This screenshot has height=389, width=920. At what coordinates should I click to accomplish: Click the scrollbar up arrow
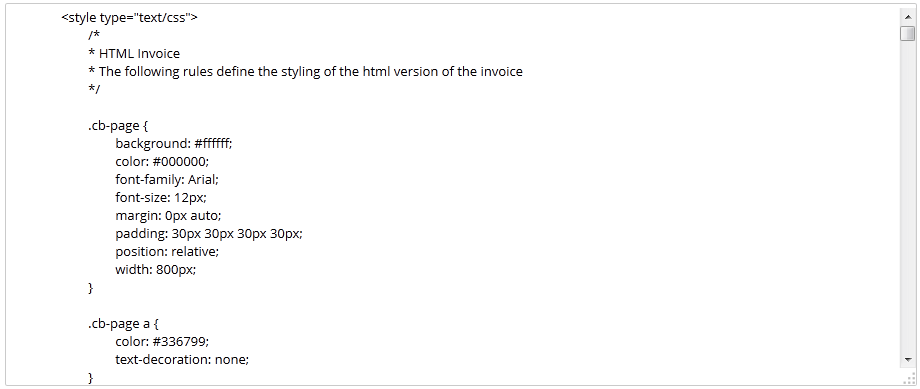coord(908,16)
